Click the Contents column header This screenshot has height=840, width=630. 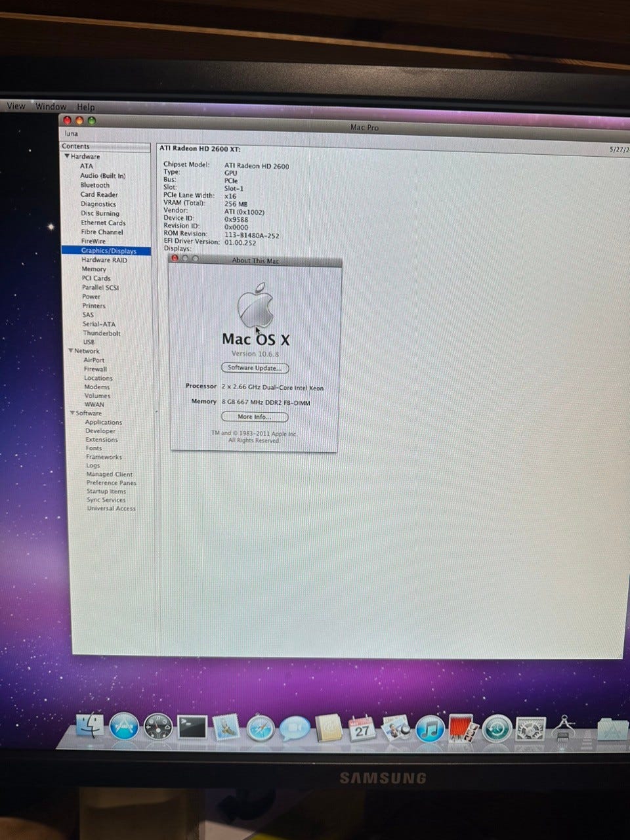[x=106, y=146]
